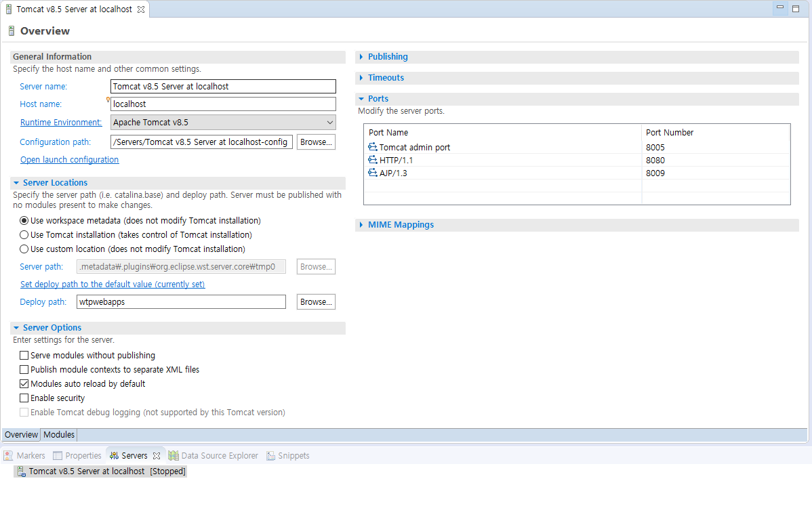812x527 pixels.
Task: Click the Properties view icon
Action: coord(58,456)
